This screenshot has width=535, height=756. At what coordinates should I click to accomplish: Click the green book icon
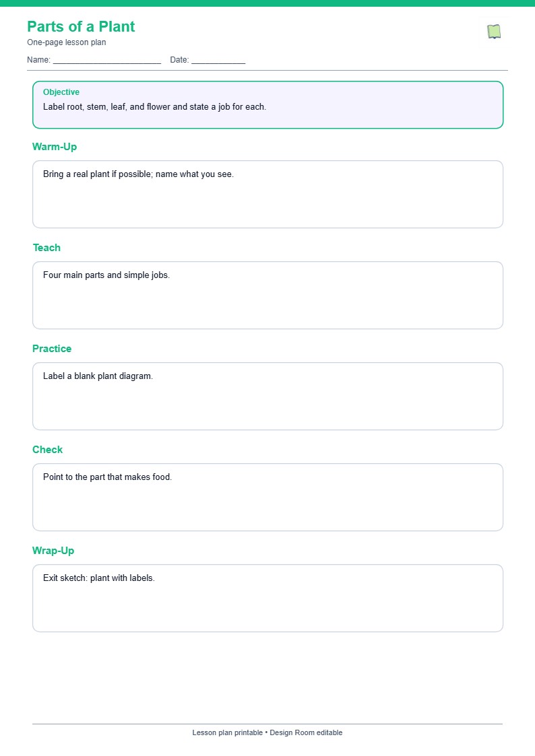493,32
